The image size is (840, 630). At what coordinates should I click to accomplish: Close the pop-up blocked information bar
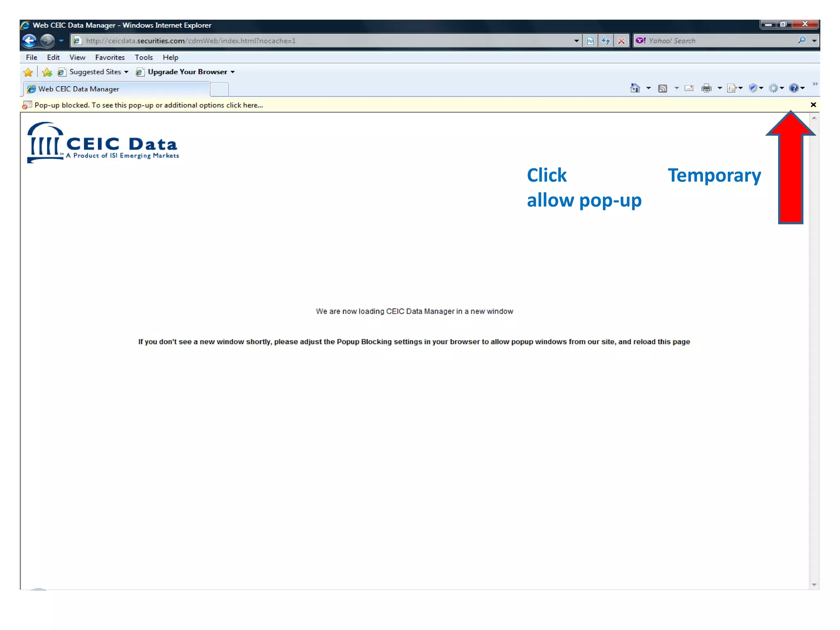(813, 105)
